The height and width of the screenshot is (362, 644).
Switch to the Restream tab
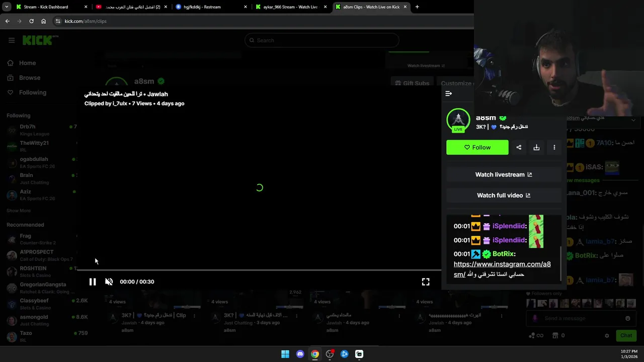211,7
